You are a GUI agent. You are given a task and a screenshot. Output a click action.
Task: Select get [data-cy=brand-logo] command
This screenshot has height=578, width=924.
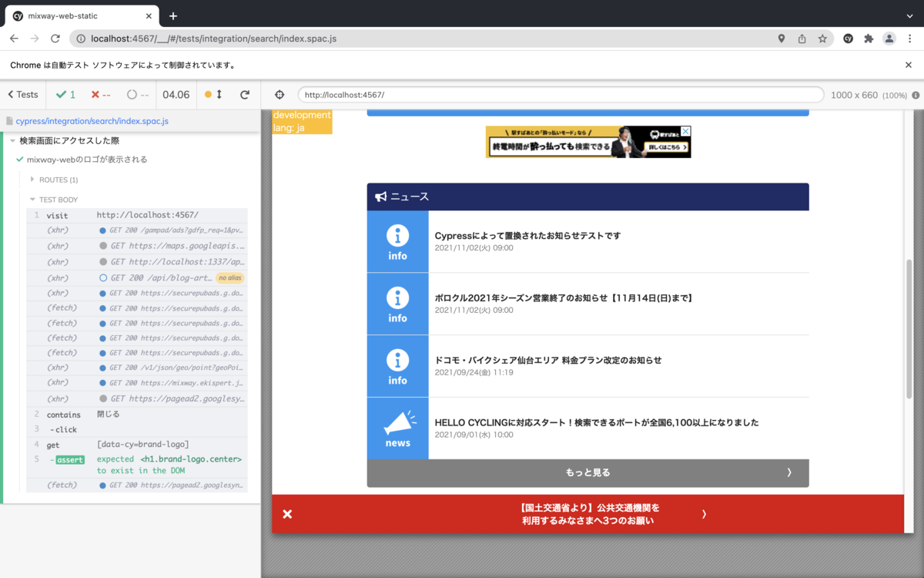tap(137, 445)
